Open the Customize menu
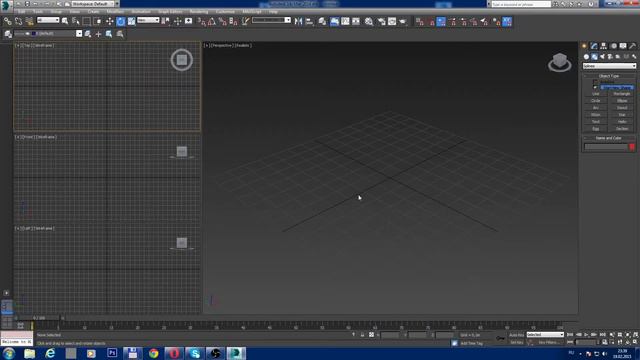Image resolution: width=640 pixels, height=360 pixels. click(225, 11)
